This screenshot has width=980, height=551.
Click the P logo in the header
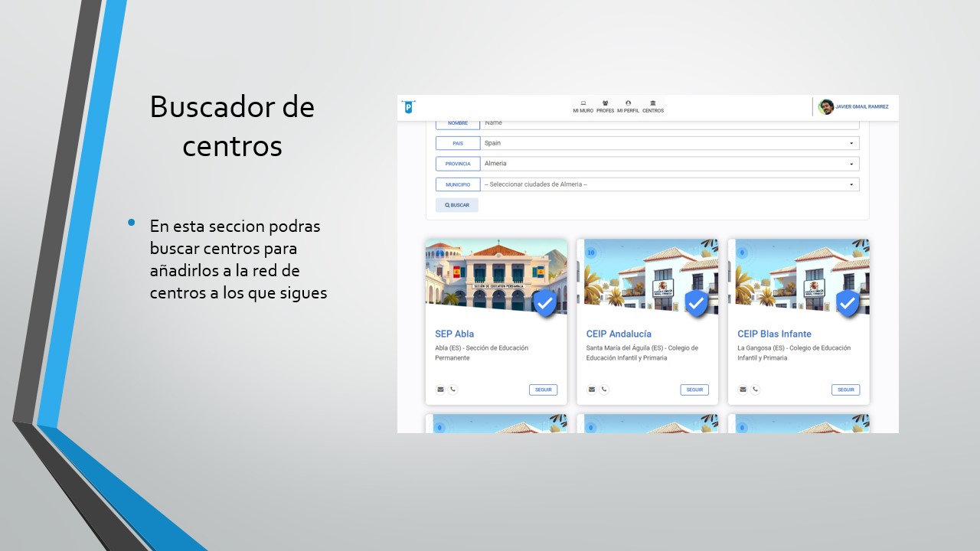[408, 107]
